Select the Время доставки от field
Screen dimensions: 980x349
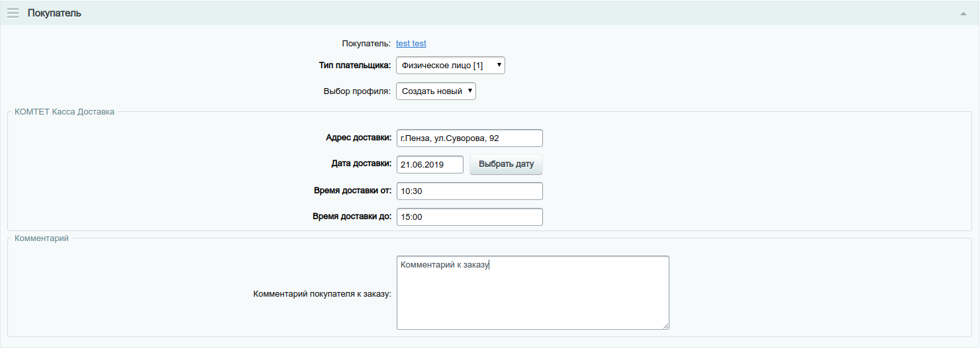click(x=469, y=191)
